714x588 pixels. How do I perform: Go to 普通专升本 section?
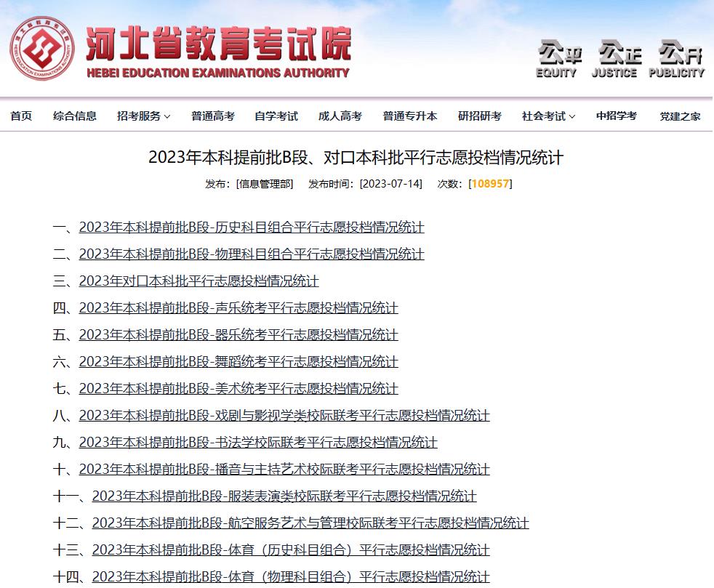point(410,116)
